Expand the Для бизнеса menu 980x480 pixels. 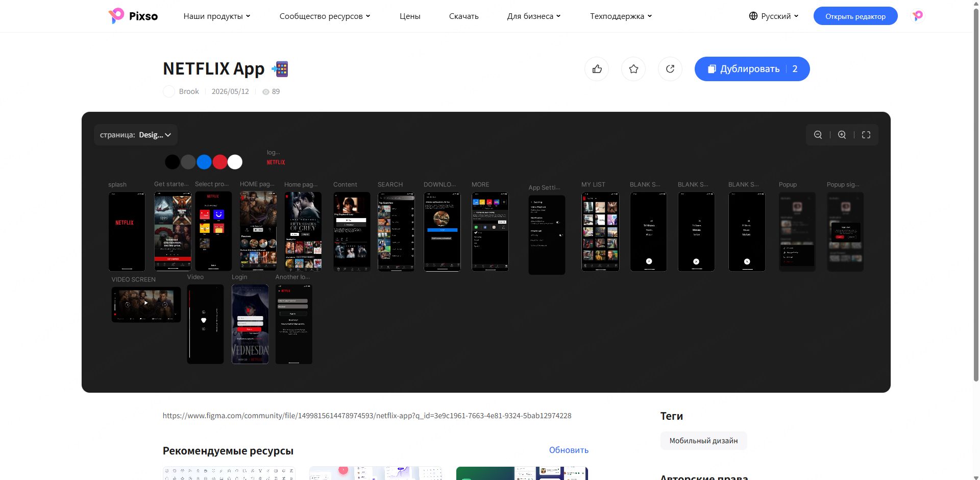pyautogui.click(x=534, y=16)
